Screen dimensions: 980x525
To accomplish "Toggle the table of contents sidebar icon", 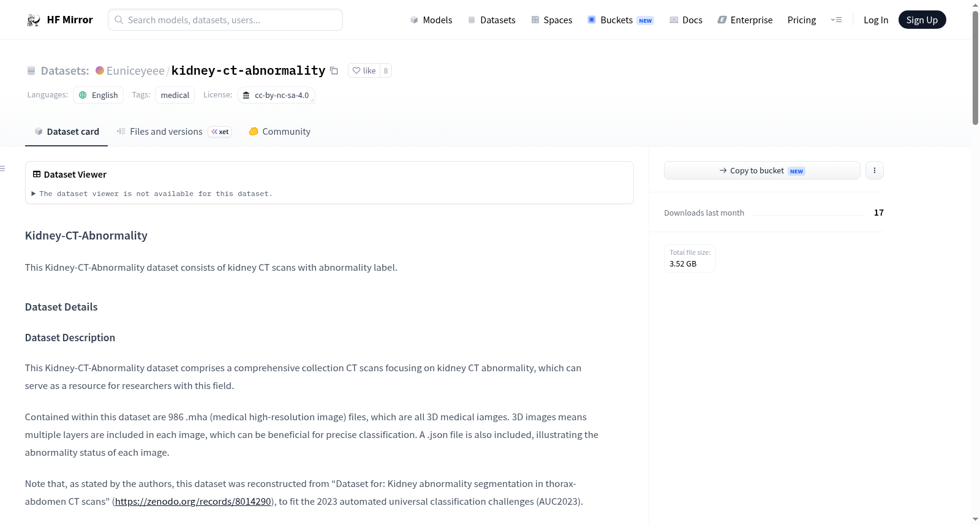I will pos(2,168).
